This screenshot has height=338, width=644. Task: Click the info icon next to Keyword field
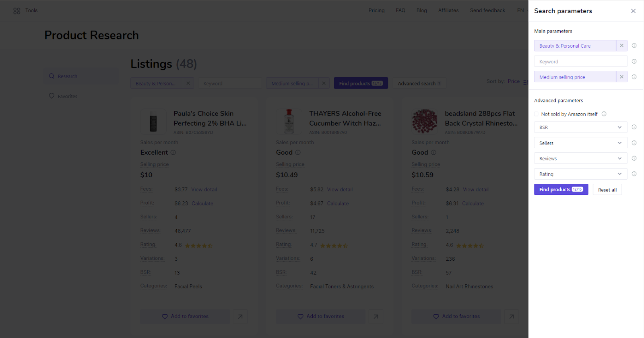[x=634, y=61]
